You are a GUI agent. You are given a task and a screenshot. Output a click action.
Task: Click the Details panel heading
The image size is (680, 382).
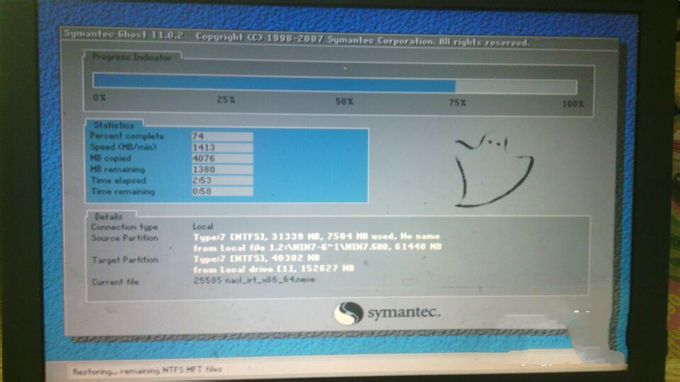tap(109, 216)
